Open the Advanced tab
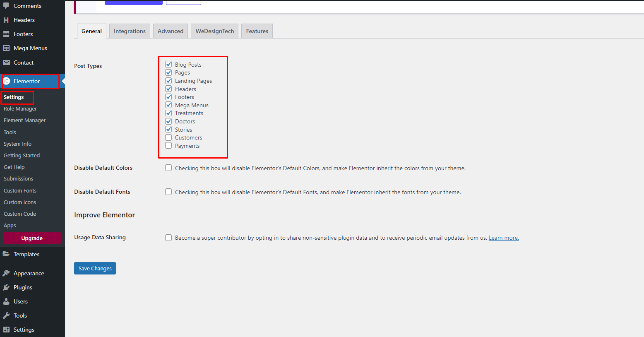The width and height of the screenshot is (644, 337). (x=171, y=31)
